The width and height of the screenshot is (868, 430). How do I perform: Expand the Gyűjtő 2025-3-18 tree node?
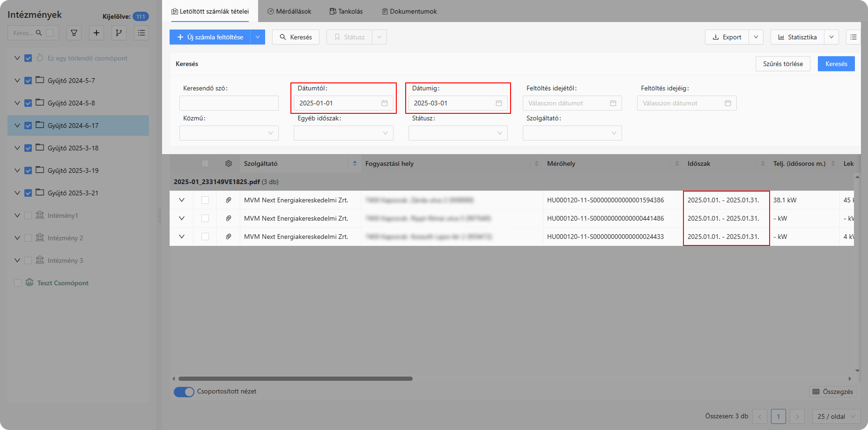coord(17,148)
